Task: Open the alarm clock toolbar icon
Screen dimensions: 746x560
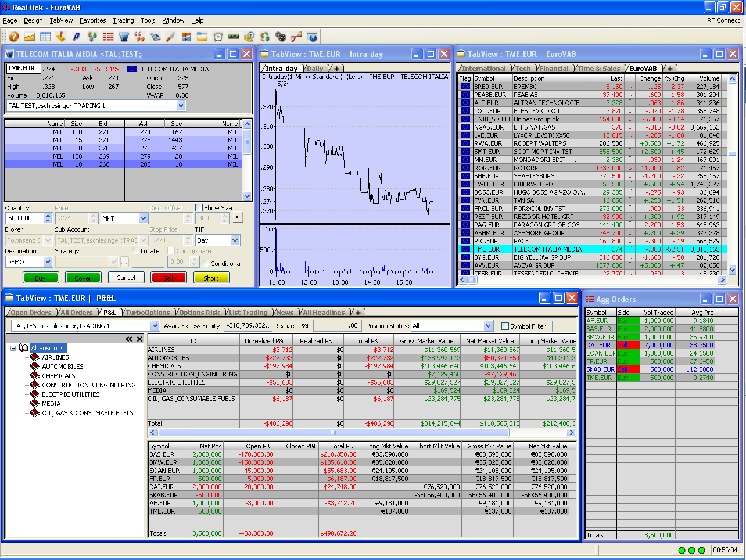Action: click(218, 37)
